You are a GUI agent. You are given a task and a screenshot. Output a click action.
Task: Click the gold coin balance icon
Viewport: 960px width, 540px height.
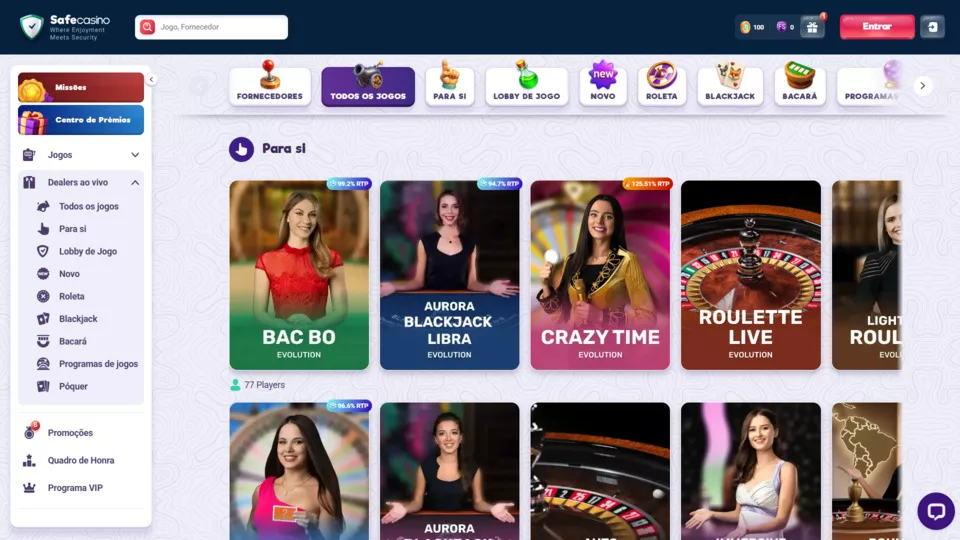745,27
